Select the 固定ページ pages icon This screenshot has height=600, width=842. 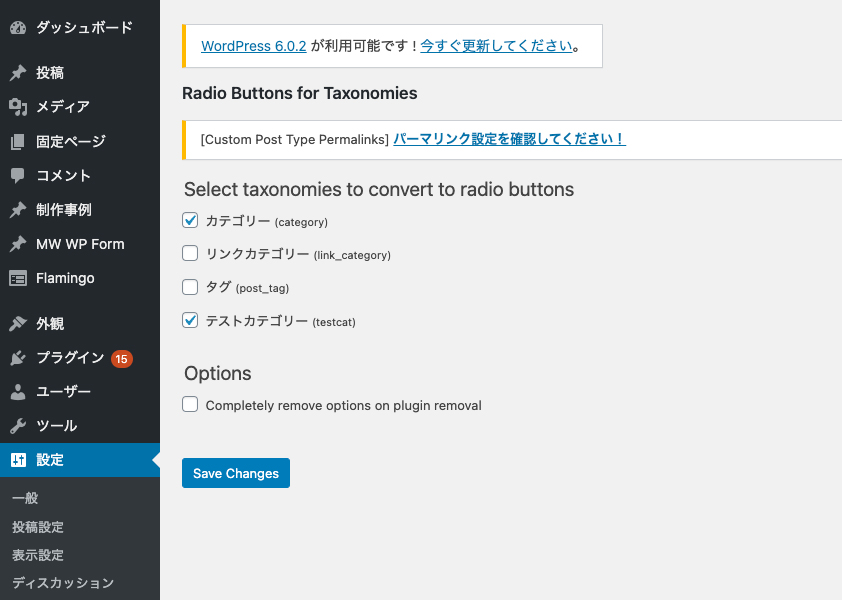[x=18, y=141]
